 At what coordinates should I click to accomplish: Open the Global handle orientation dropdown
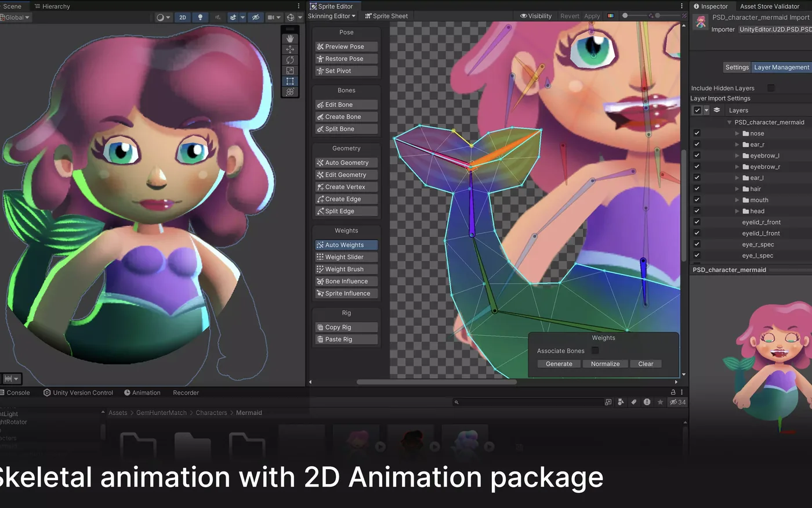15,17
